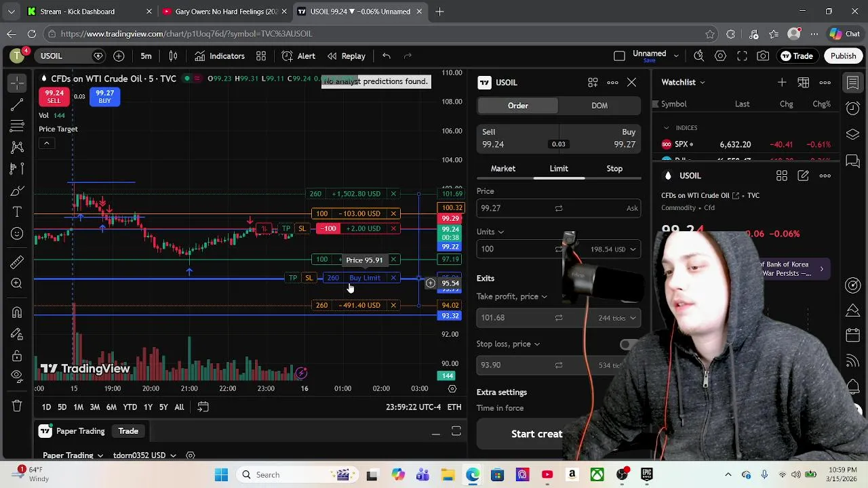
Task: Open indicator templates grid icon
Action: pos(261,56)
